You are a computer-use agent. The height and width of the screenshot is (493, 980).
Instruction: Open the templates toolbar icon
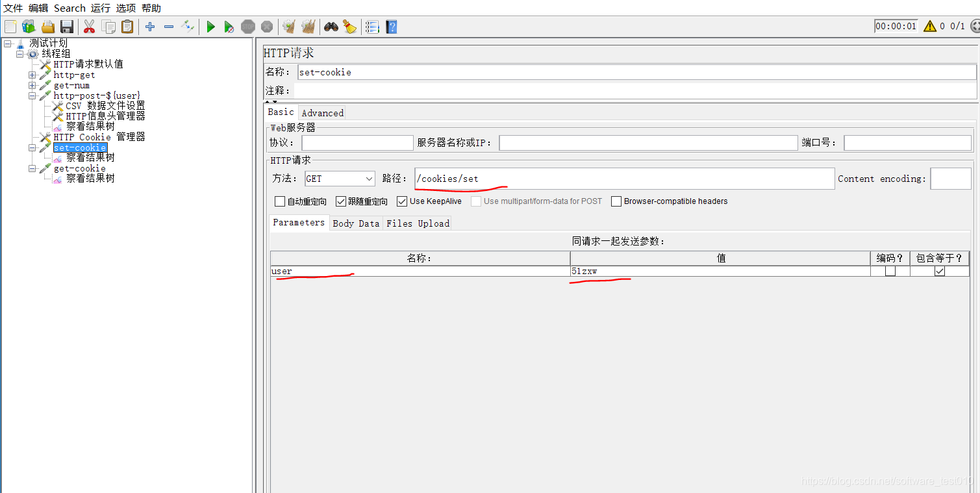pyautogui.click(x=29, y=27)
